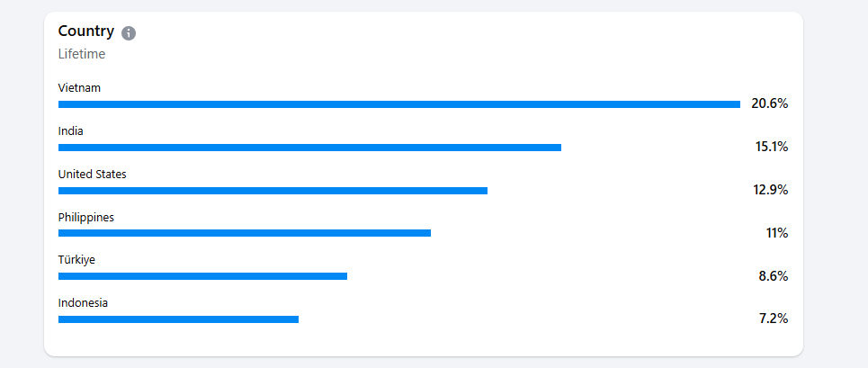The width and height of the screenshot is (868, 368).
Task: Click the 12.9% percentage value
Action: tap(770, 190)
